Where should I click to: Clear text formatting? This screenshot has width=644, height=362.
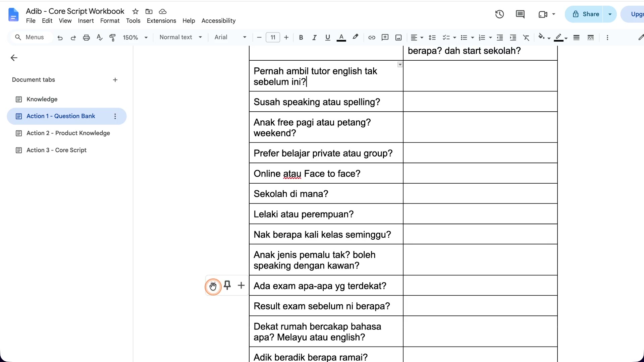tap(526, 38)
